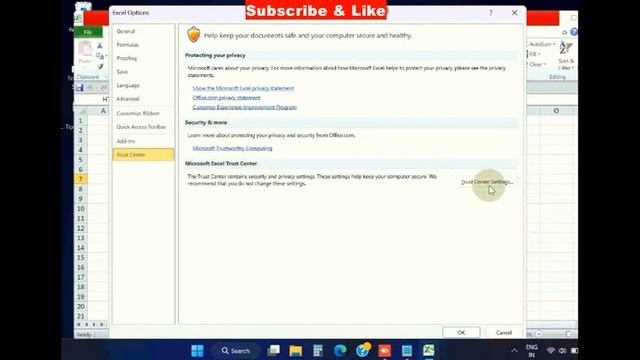Launch Microsoft Edge from the taskbar

coord(340,351)
